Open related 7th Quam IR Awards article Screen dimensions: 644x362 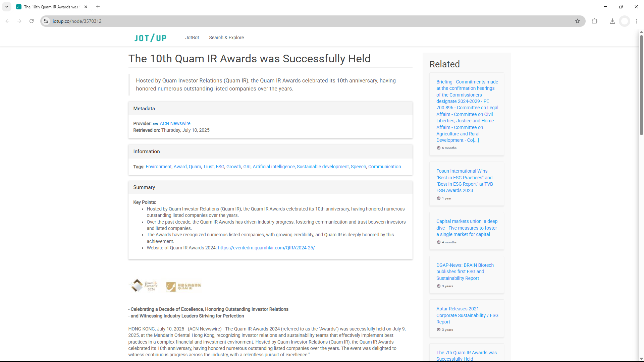point(467,356)
